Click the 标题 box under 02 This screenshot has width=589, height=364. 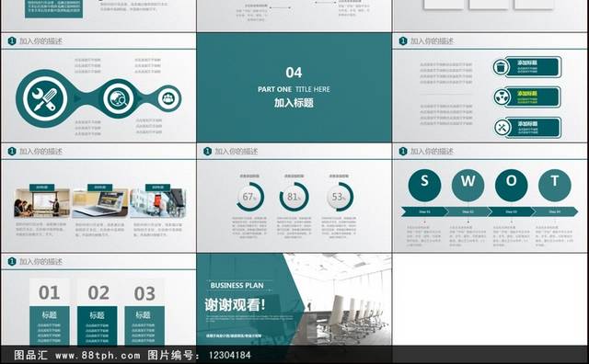tap(98, 325)
